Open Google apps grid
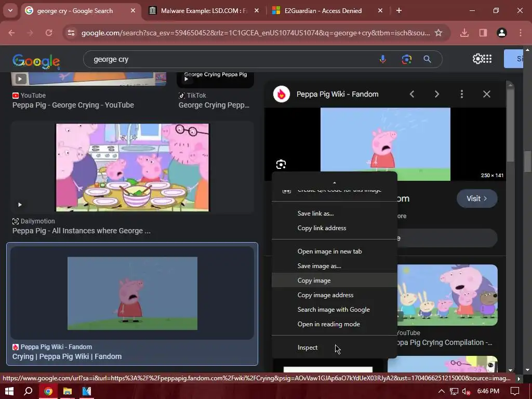This screenshot has width=532, height=399. pyautogui.click(x=487, y=59)
